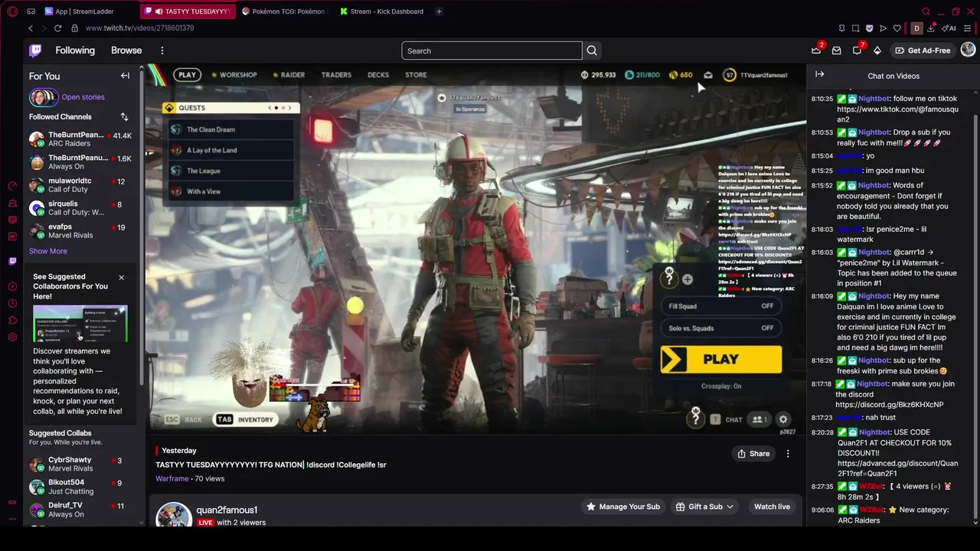Viewport: 980px width, 551px height.
Task: Open Blkout504 Just Chatting channel
Action: click(80, 487)
